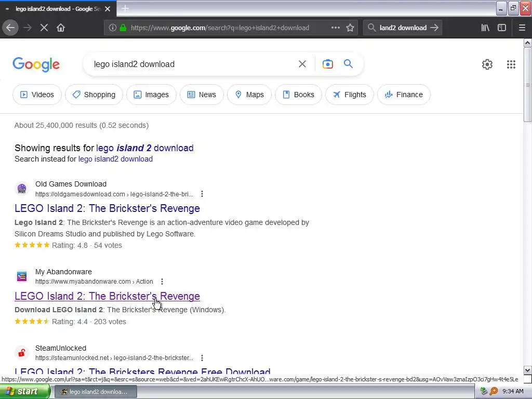Click the vertical scrollbar thumb
Screen dimensions: 532x399
tap(528, 85)
